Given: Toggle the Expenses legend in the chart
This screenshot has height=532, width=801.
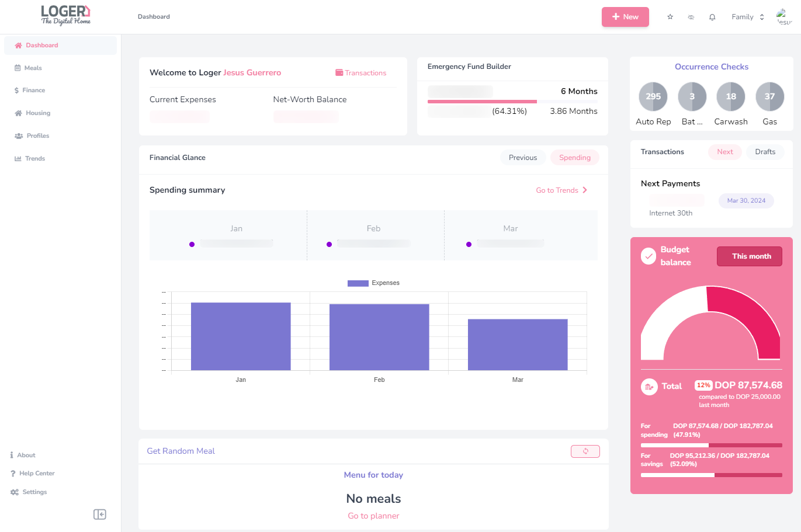Looking at the screenshot, I should 373,283.
